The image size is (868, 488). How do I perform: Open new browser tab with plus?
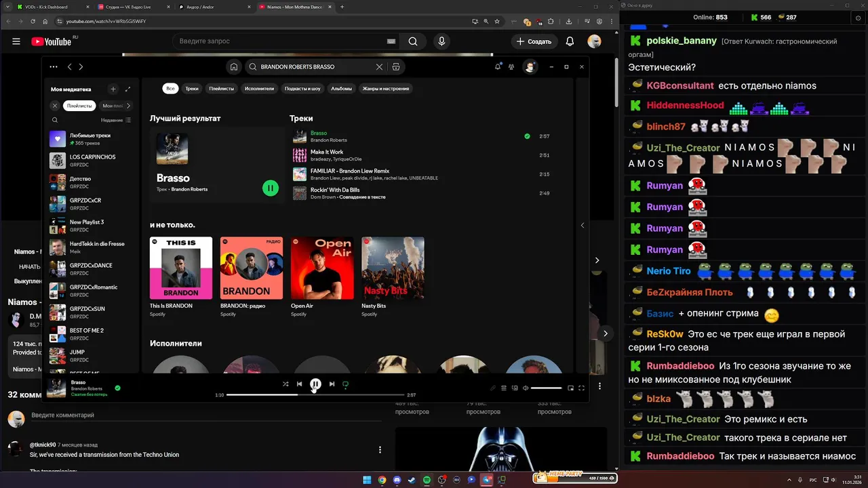click(342, 7)
